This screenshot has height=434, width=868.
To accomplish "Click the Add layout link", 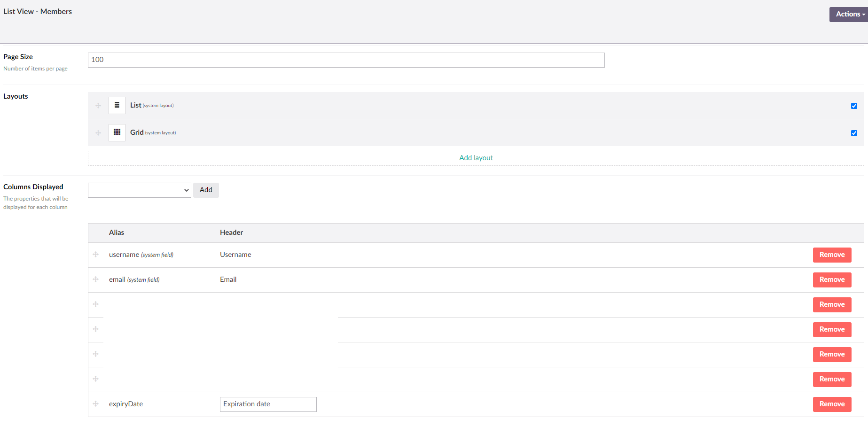I will 476,158.
